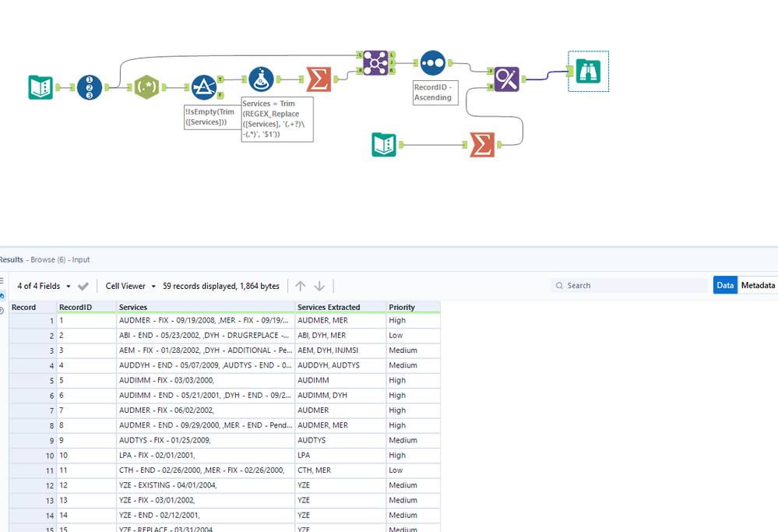
Task: Select cell 'AUDIMM, DYH'
Action: pyautogui.click(x=340, y=395)
